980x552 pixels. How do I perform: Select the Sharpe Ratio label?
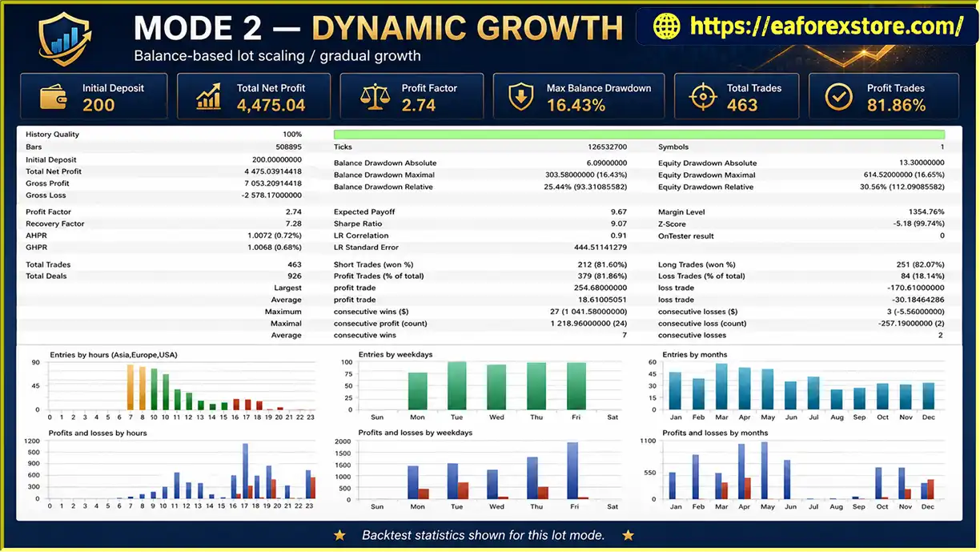pyautogui.click(x=356, y=224)
